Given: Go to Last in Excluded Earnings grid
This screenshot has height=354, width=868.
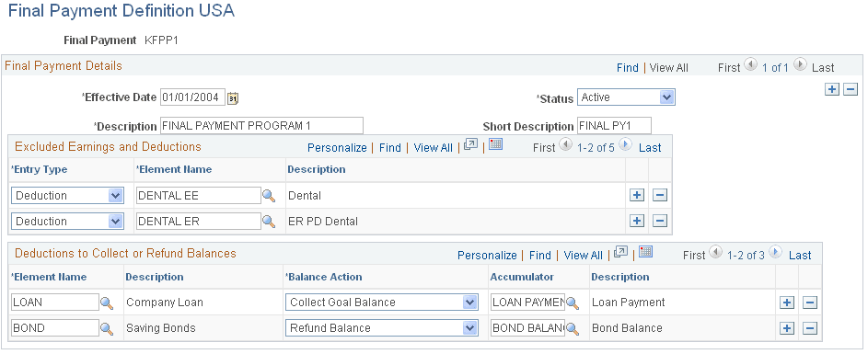Looking at the screenshot, I should tap(650, 148).
